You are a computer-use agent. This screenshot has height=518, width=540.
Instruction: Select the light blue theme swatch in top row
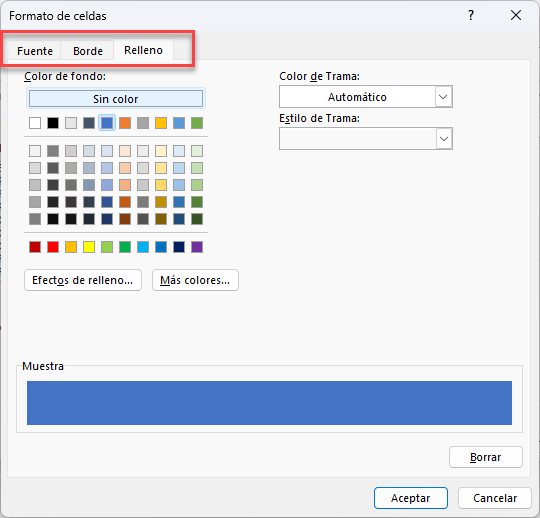[x=179, y=123]
